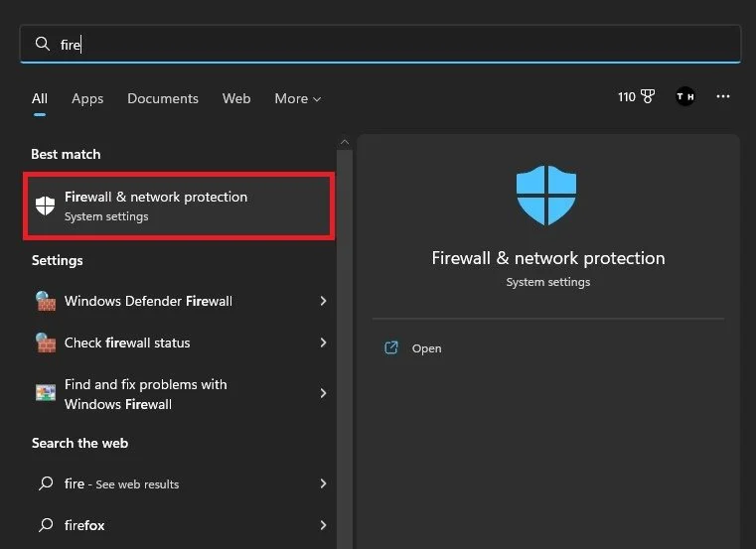Viewport: 756px width, 549px height.
Task: Open the More dropdown filter
Action: coord(297,99)
